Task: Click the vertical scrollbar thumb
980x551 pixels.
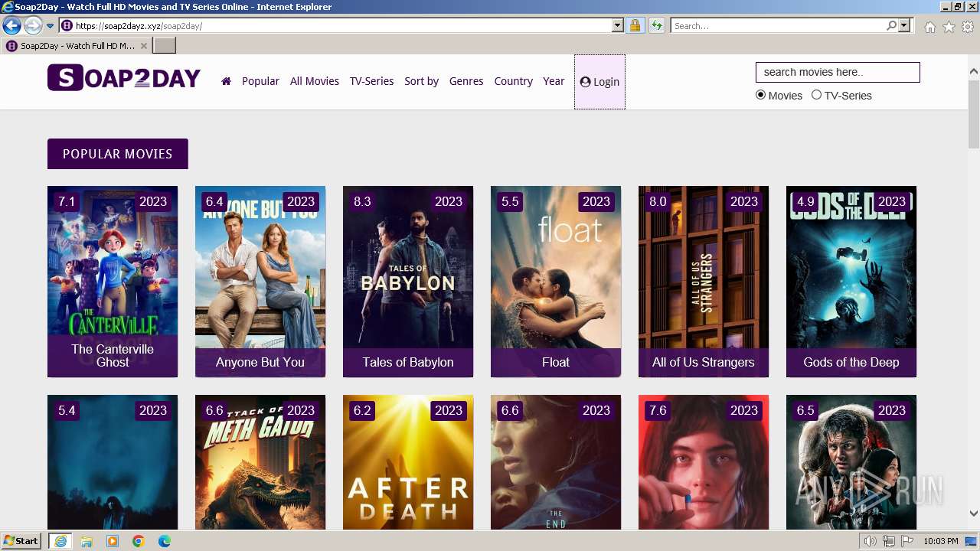Action: [x=973, y=113]
